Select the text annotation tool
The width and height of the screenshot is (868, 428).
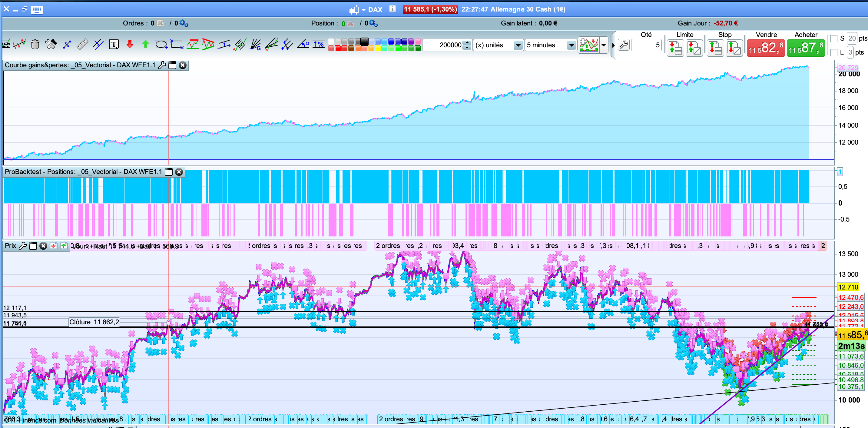click(114, 45)
